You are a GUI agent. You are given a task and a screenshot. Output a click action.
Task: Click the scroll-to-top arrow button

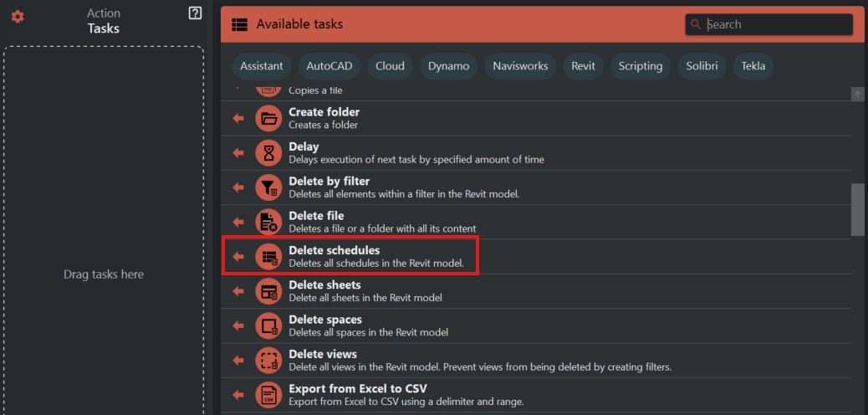click(x=857, y=94)
